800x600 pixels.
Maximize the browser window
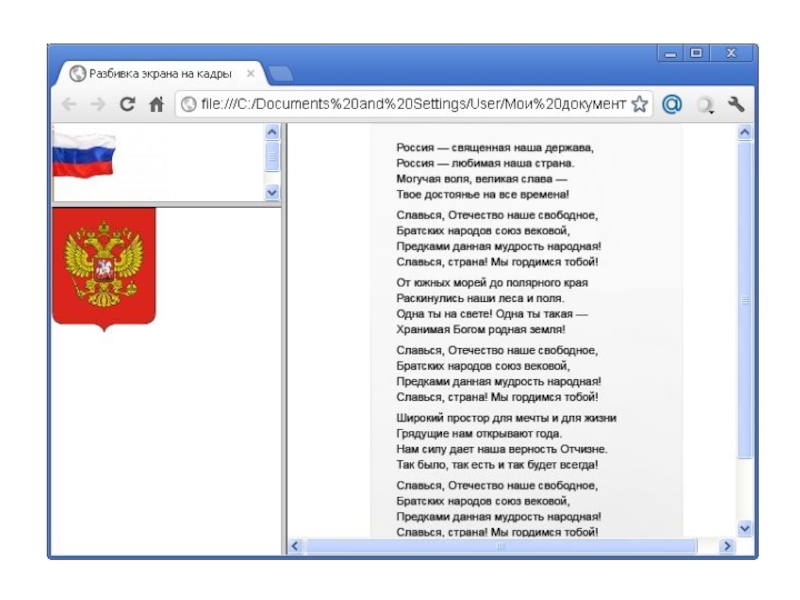point(696,53)
